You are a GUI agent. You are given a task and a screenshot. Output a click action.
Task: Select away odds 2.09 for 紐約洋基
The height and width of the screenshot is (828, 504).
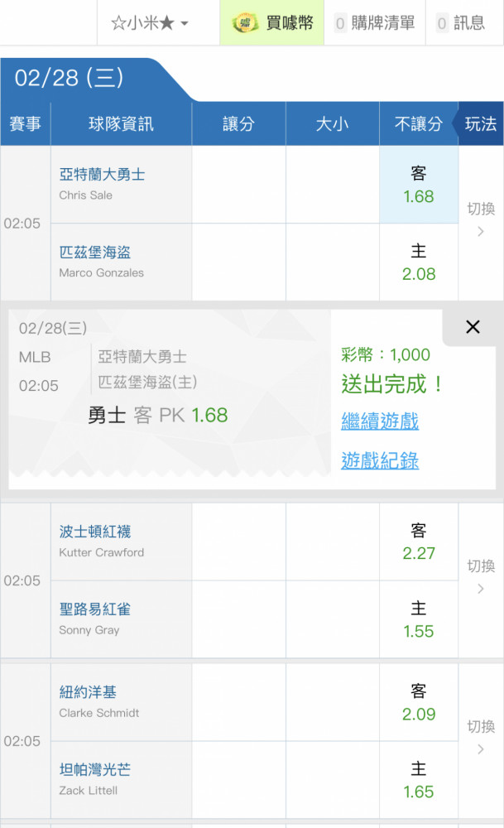click(419, 702)
